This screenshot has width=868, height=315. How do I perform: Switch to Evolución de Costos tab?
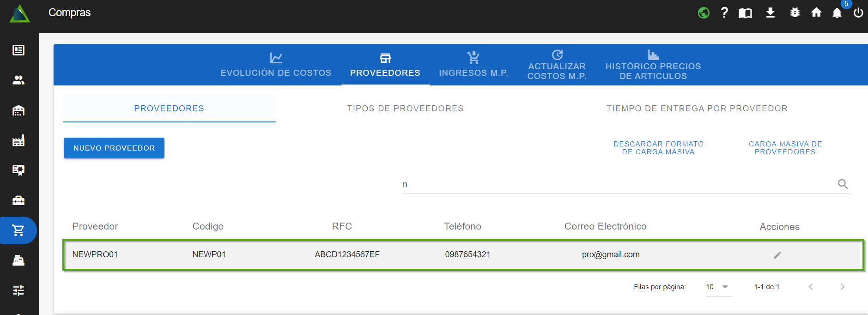pyautogui.click(x=276, y=65)
